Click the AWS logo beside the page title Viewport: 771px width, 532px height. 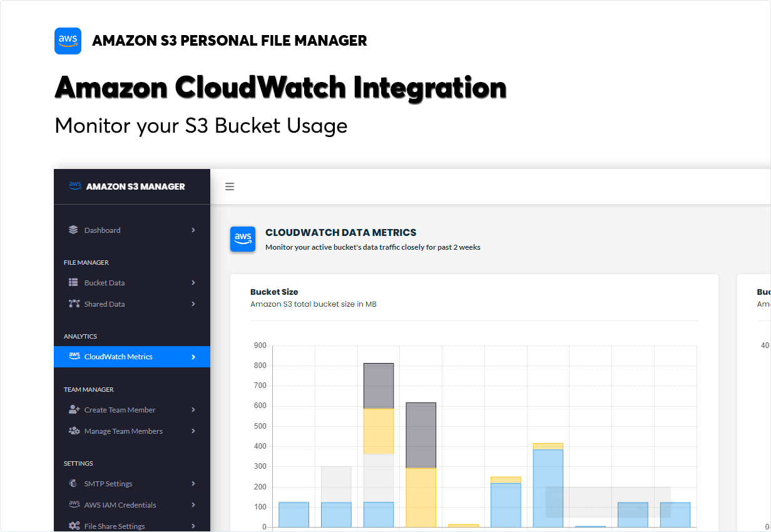[x=68, y=41]
